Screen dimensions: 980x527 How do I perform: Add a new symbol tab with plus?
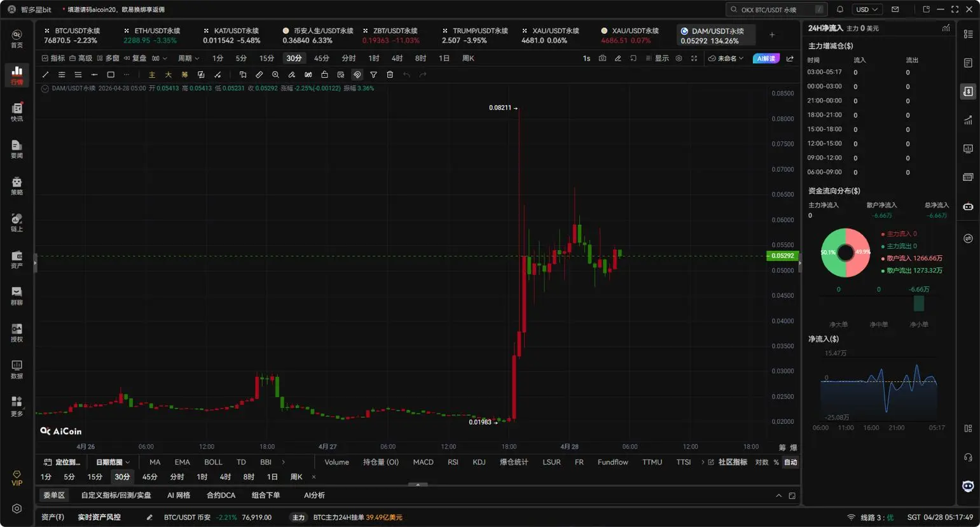coord(772,35)
